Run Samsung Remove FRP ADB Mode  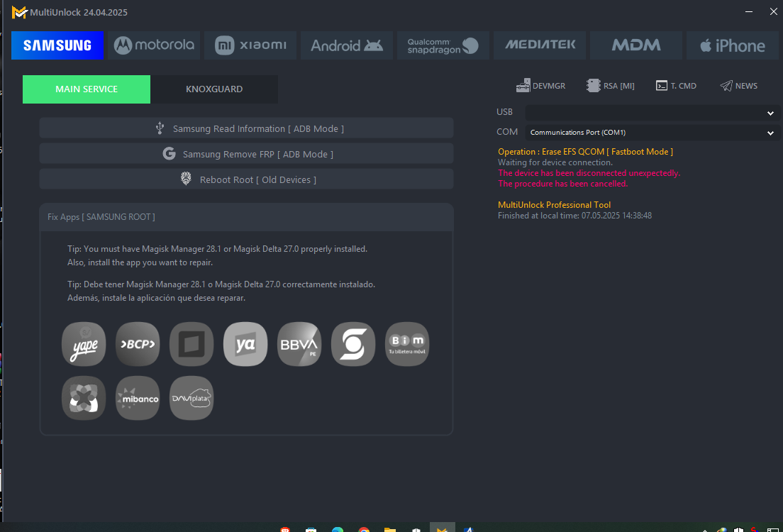(x=246, y=154)
